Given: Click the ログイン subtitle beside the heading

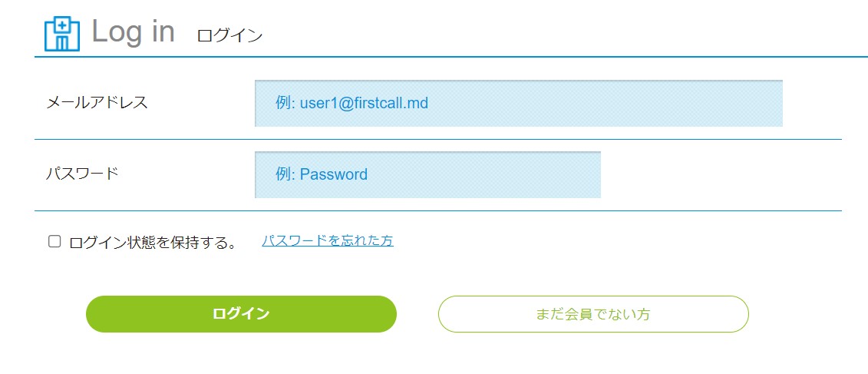Looking at the screenshot, I should pyautogui.click(x=229, y=35).
